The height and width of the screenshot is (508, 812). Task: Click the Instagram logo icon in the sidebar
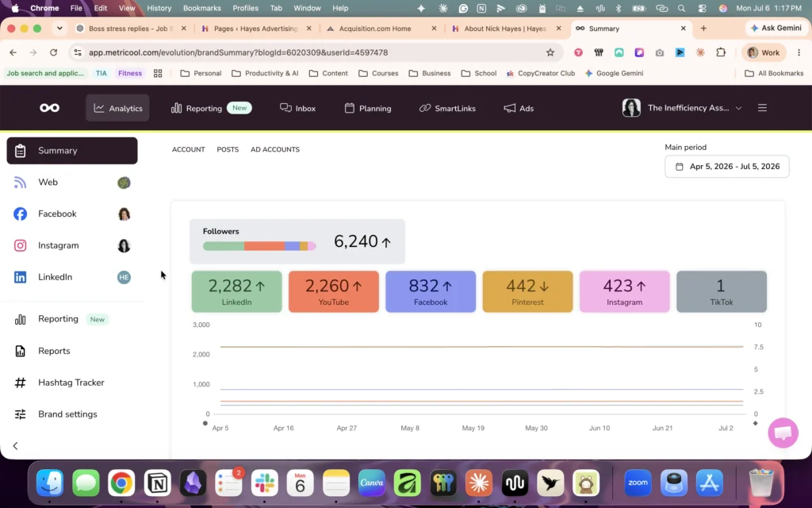[20, 245]
